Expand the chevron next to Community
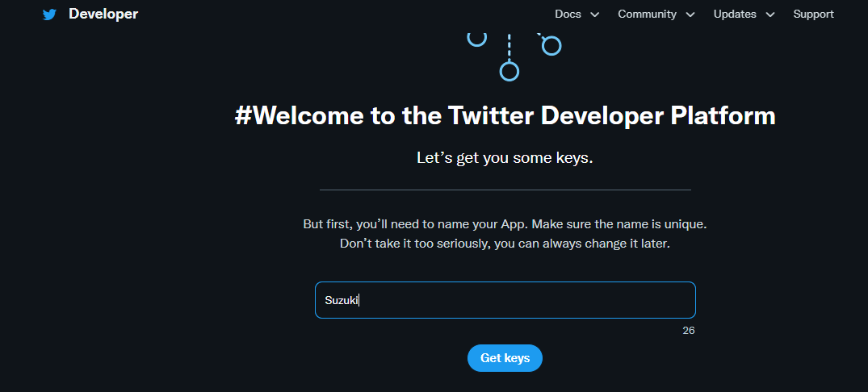This screenshot has height=392, width=868. (690, 15)
